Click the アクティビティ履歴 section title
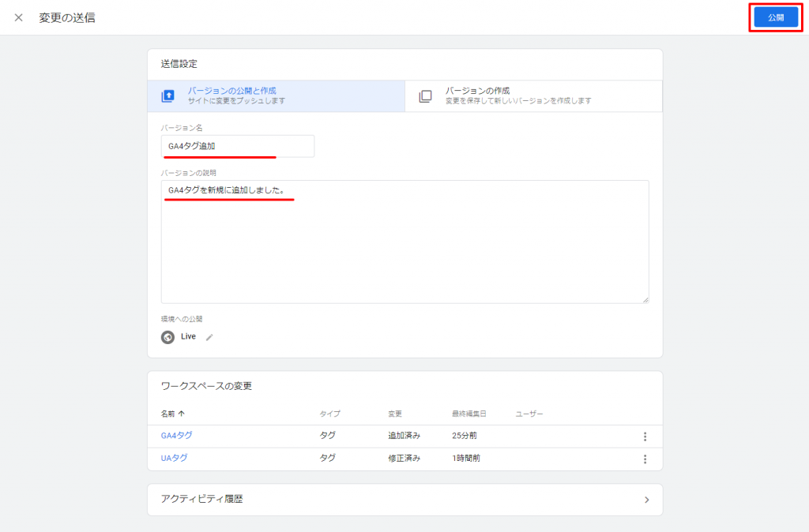 click(x=201, y=499)
